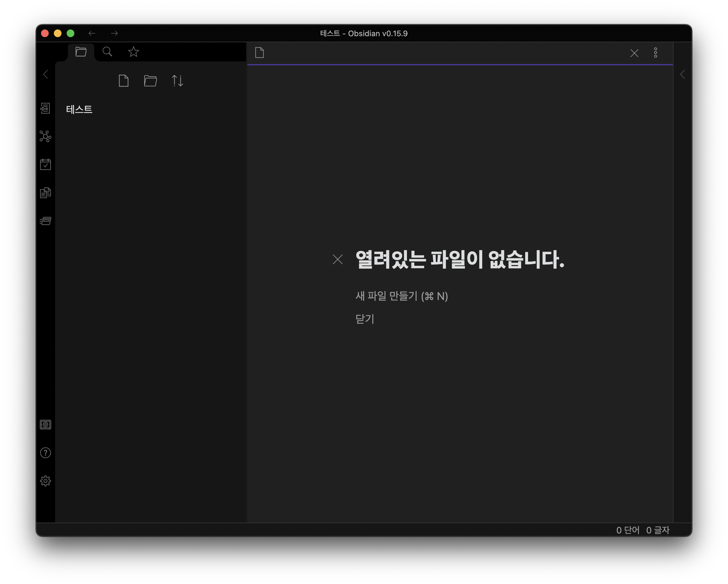Open the quick switcher icon
This screenshot has width=728, height=584.
[45, 108]
